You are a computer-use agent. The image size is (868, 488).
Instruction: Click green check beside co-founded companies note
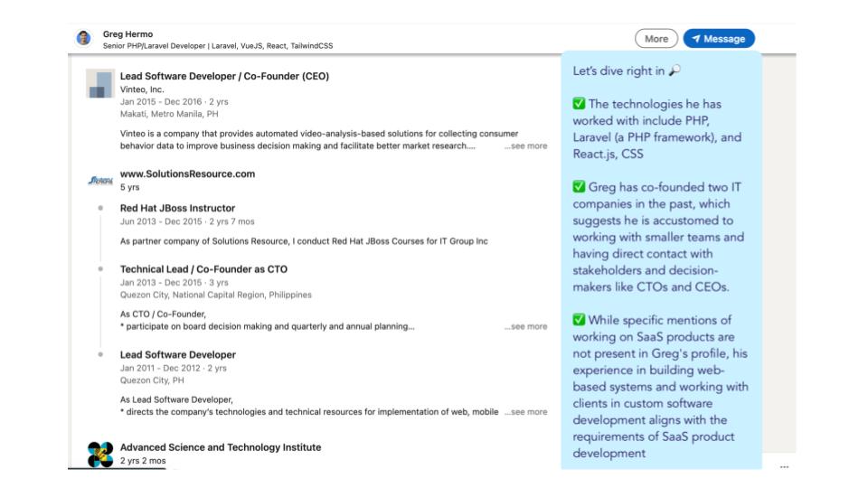[579, 187]
